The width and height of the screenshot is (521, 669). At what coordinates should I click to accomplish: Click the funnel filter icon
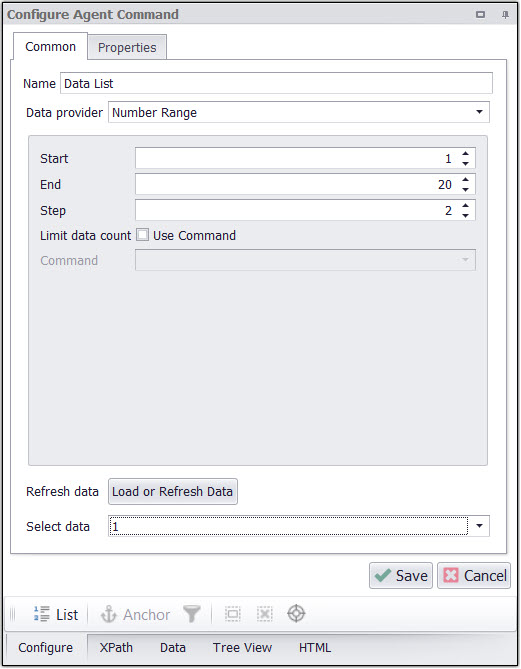[x=192, y=614]
